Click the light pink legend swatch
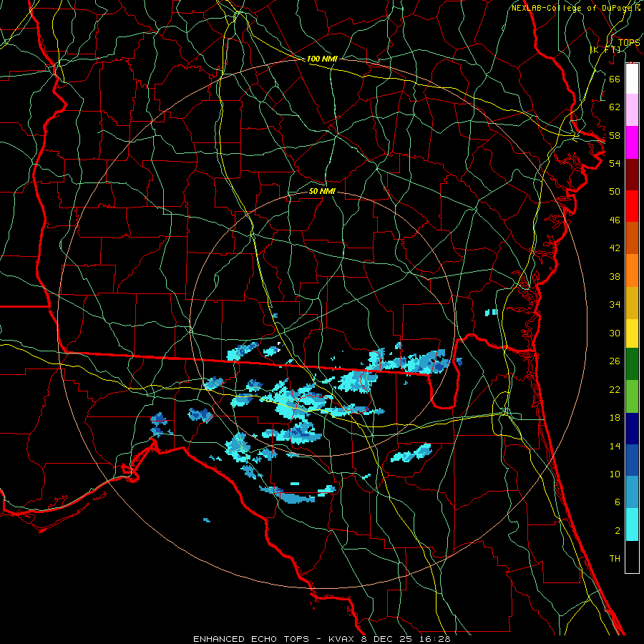The image size is (644, 644). (x=632, y=109)
